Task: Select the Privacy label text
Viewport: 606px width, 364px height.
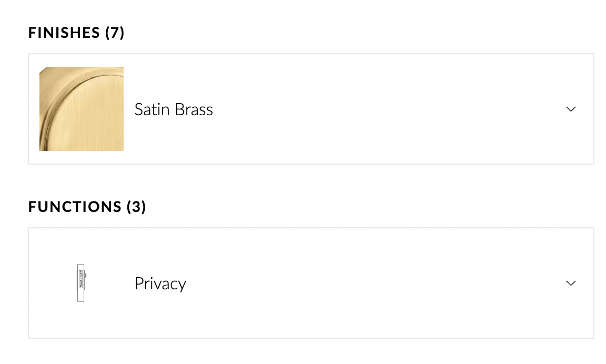Action: coord(160,284)
